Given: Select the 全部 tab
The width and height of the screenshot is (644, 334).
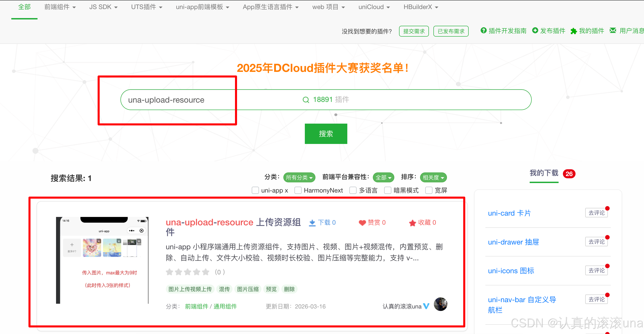Looking at the screenshot, I should (x=24, y=7).
